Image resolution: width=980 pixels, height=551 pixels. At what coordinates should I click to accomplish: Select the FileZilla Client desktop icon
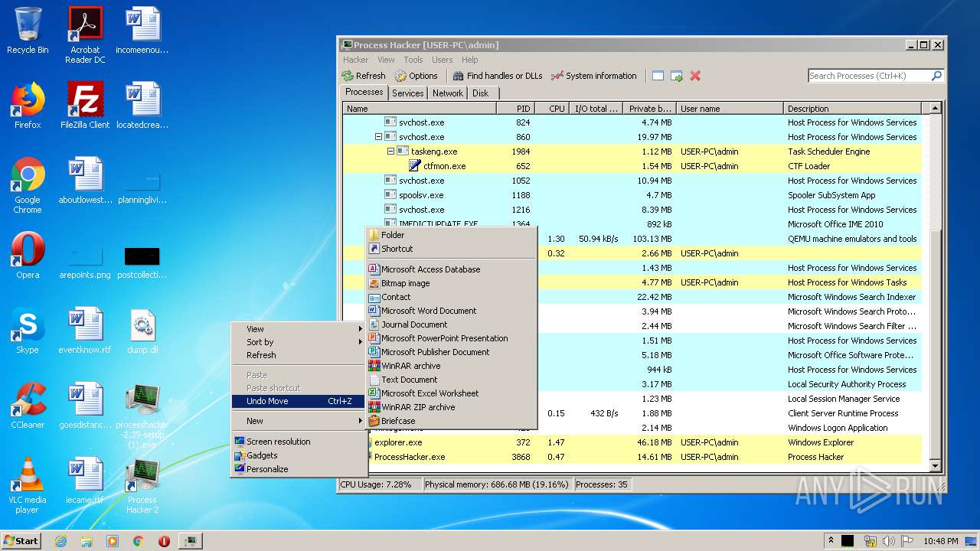85,105
